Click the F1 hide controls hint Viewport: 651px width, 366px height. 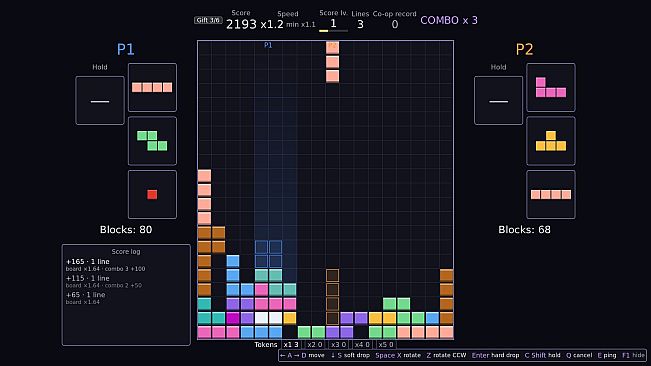coord(633,355)
